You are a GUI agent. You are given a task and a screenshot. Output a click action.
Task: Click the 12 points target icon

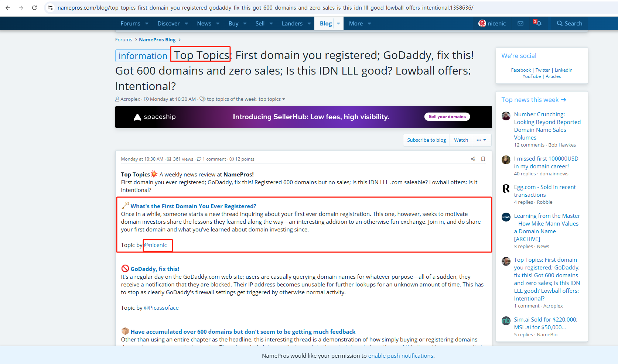click(242, 159)
